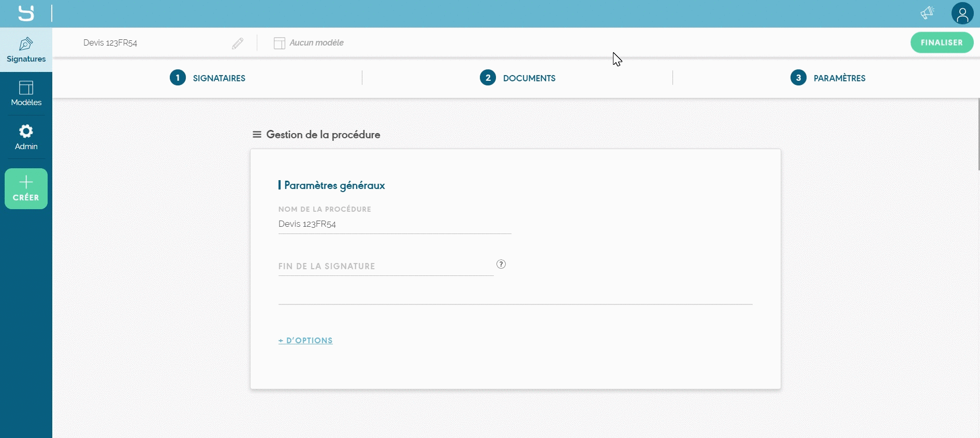Click the FINALISER button
Screen dimensions: 980x438
[x=942, y=42]
